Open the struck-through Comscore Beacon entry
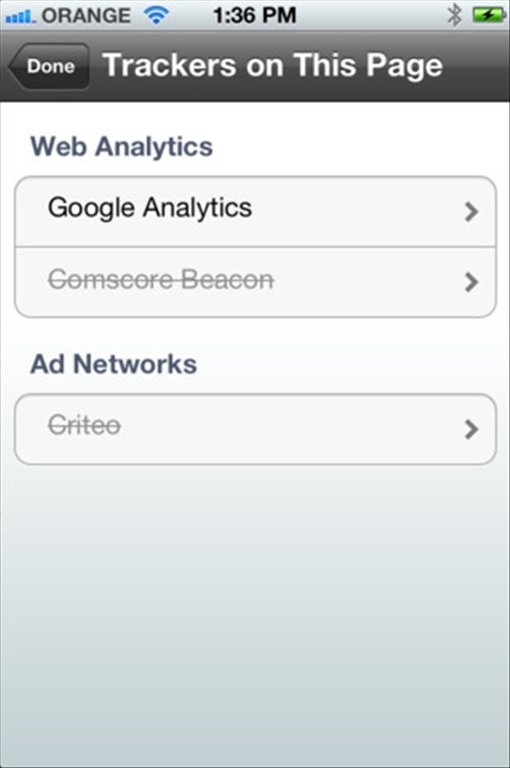The width and height of the screenshot is (510, 768). tap(255, 282)
